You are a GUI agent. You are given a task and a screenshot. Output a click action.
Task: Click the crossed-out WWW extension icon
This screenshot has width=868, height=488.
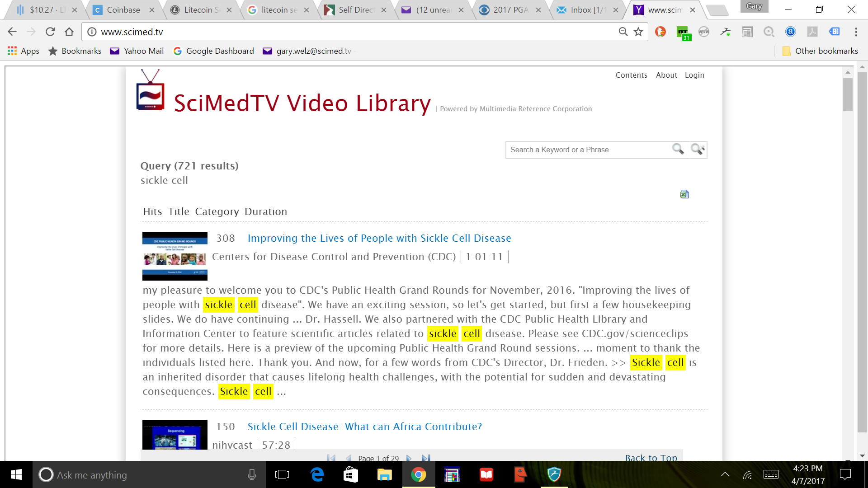(x=704, y=32)
